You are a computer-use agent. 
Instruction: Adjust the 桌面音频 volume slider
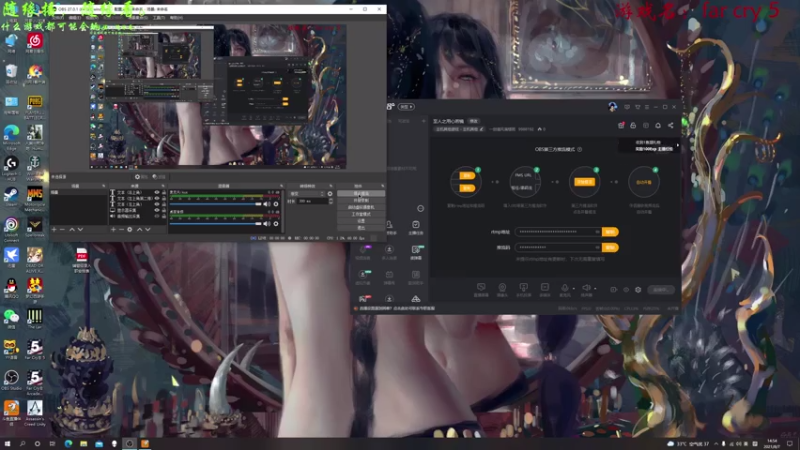(x=216, y=223)
